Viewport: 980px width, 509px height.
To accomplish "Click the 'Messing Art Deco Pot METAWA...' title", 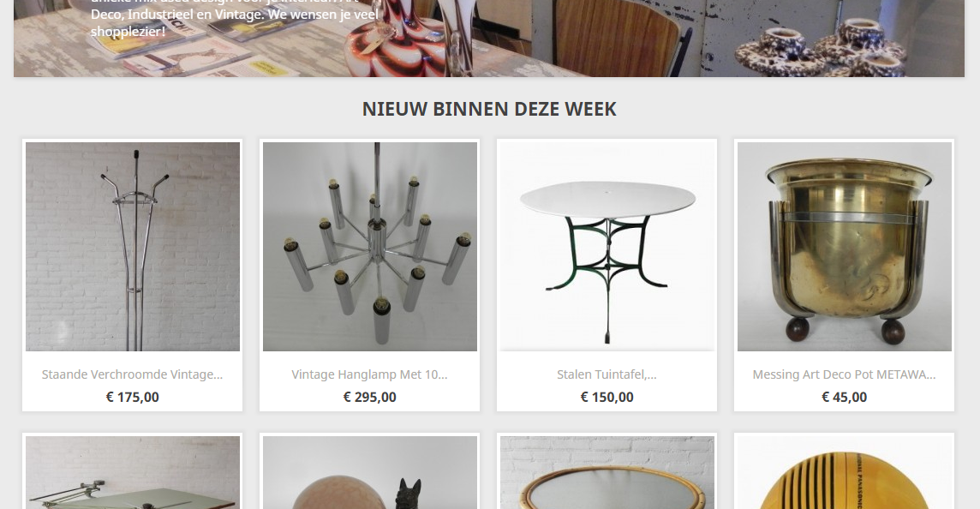I will 845,374.
